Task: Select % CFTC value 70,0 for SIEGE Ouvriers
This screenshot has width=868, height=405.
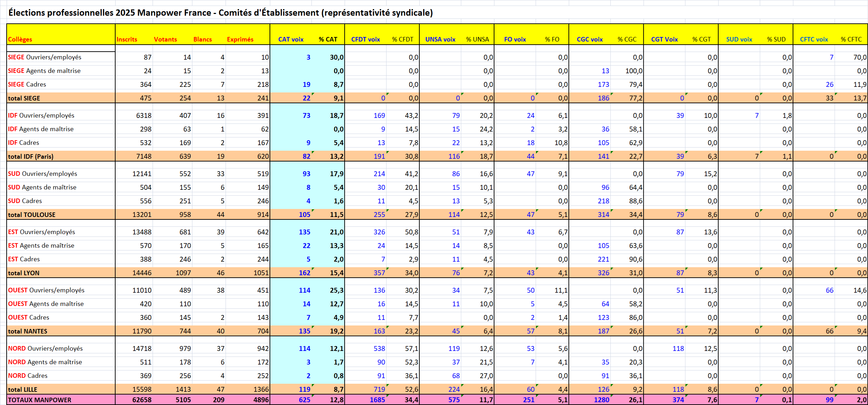Action: [860, 57]
